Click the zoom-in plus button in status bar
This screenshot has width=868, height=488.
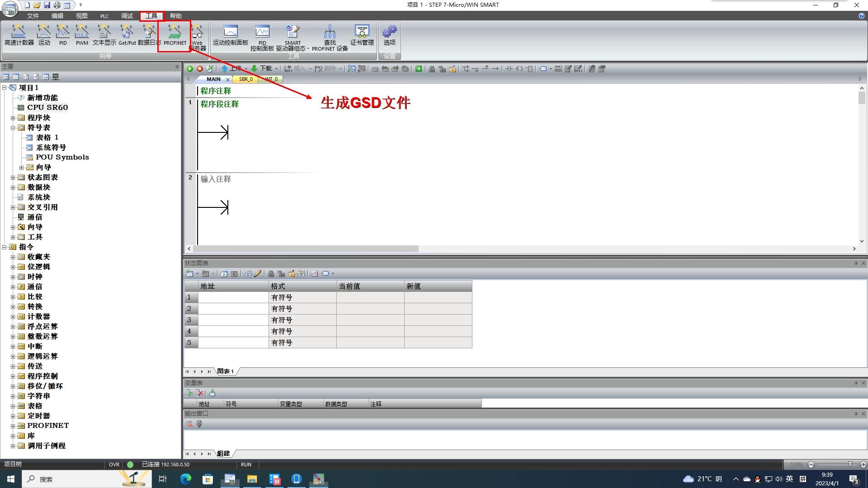click(x=863, y=465)
